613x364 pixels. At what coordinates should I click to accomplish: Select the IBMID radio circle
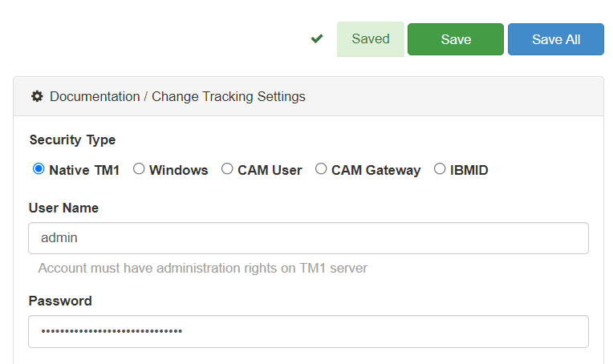pos(440,169)
